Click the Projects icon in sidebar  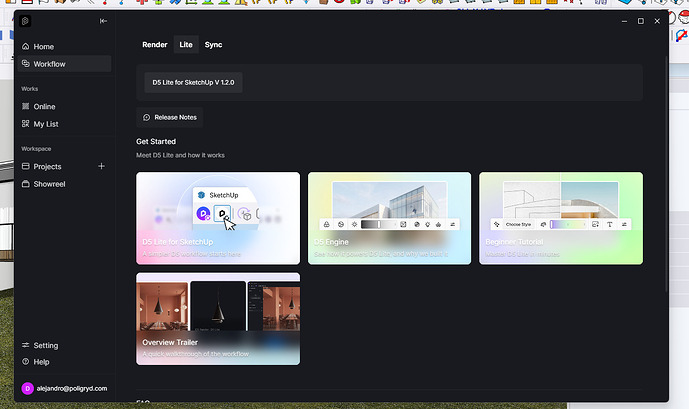25,166
